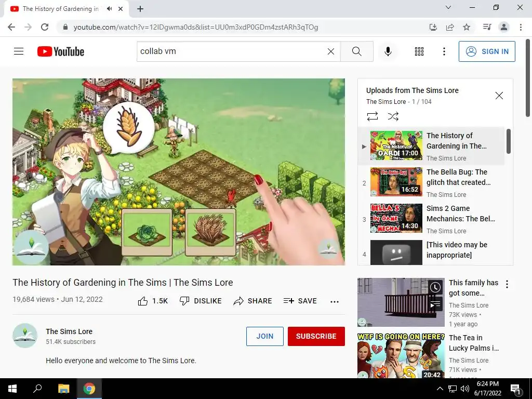Play The History of Gardening playlist item
This screenshot has height=399, width=532.
pyautogui.click(x=431, y=146)
